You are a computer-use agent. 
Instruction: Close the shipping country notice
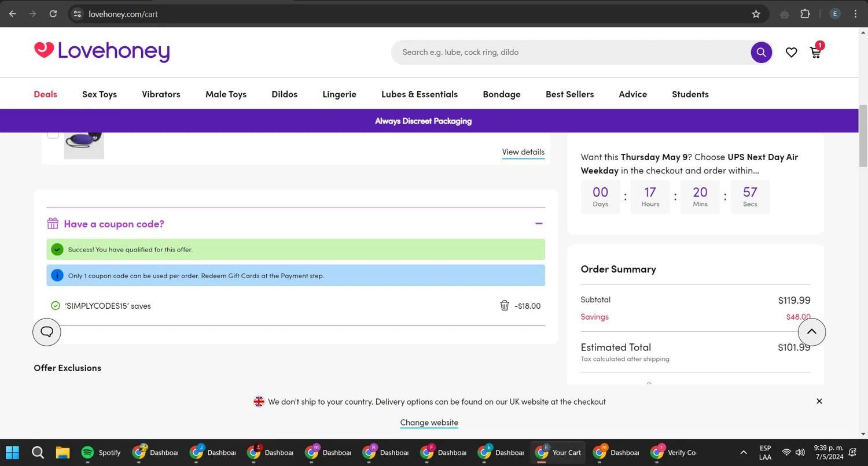[819, 401]
